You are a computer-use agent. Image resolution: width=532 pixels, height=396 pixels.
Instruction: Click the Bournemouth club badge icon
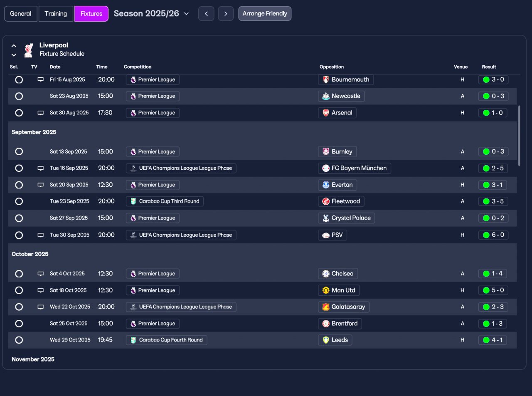(326, 79)
